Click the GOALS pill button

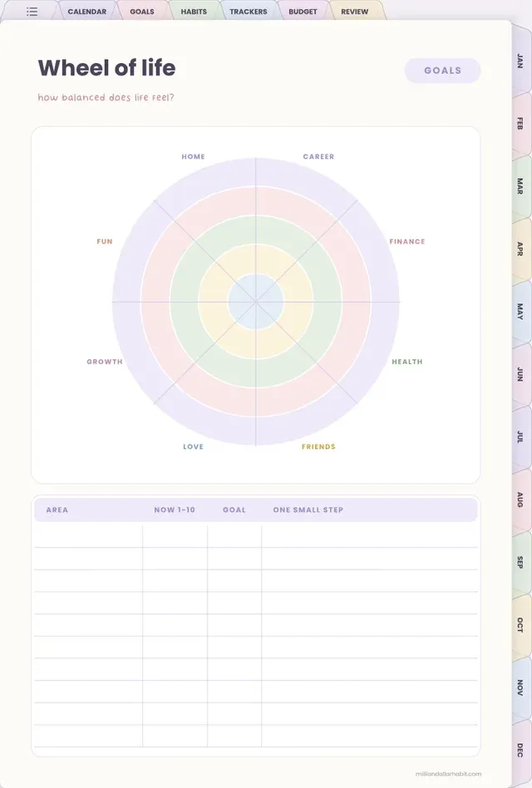442,71
